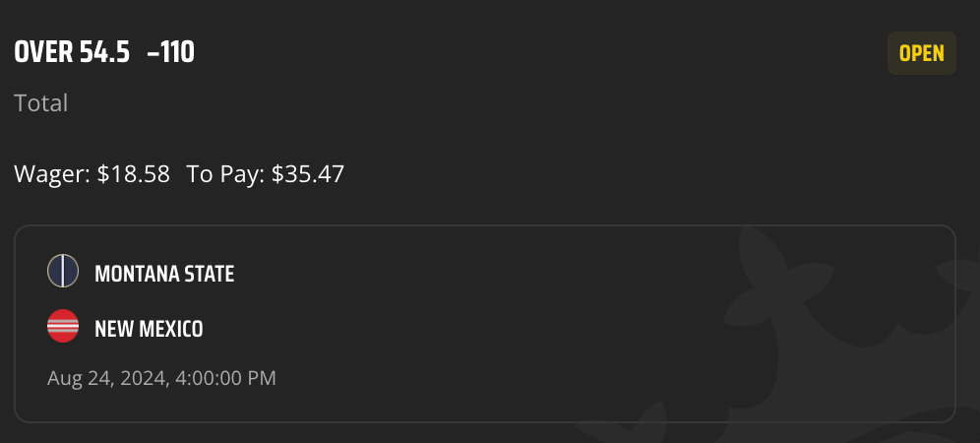Click blank space between bet title and OPEN
This screenshot has height=443, width=980.
point(537,53)
